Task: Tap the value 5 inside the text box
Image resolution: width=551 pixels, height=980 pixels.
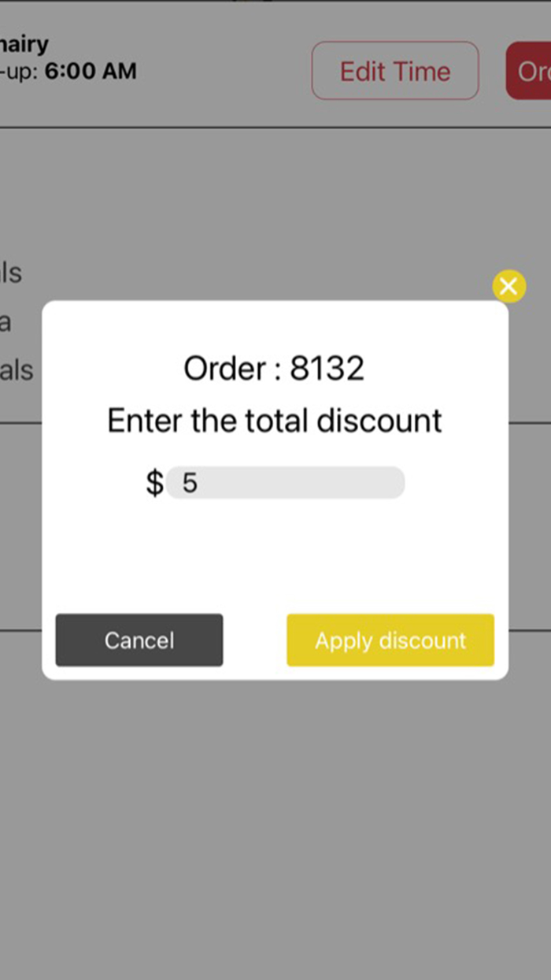Action: click(189, 482)
